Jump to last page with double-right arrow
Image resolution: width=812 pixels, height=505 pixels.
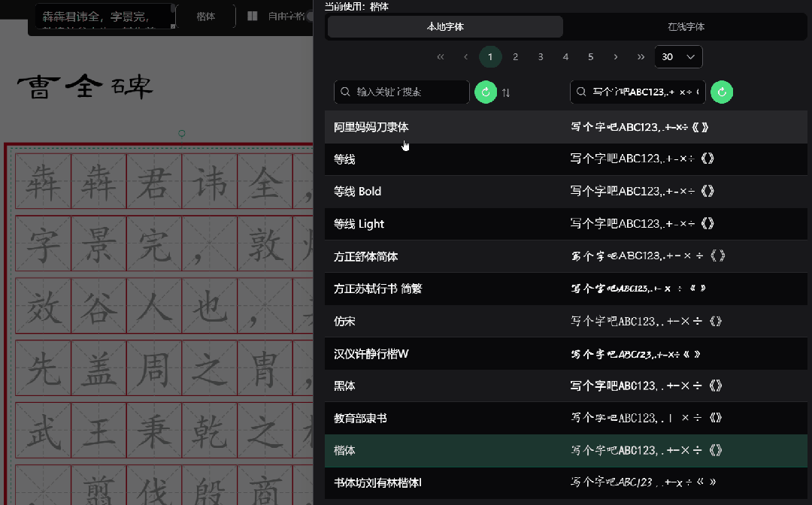pos(641,56)
